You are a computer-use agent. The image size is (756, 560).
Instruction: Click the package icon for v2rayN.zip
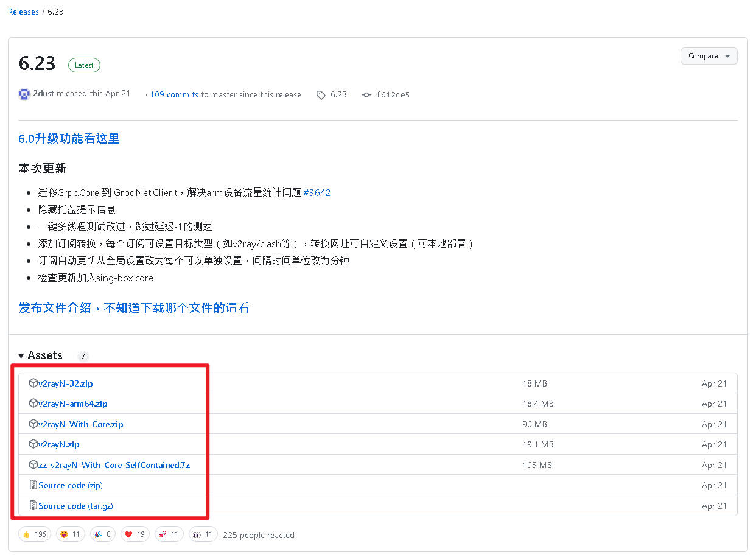(33, 444)
